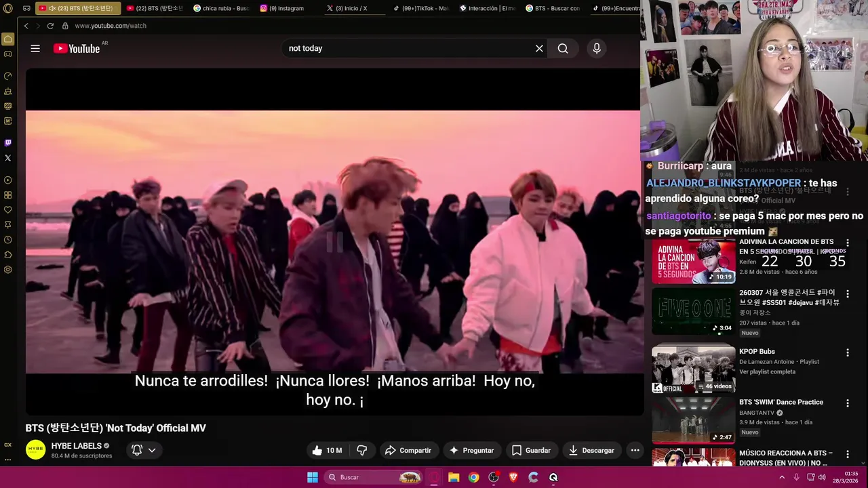Open 'Ver playlist completa' link
868x488 pixels.
[767, 372]
